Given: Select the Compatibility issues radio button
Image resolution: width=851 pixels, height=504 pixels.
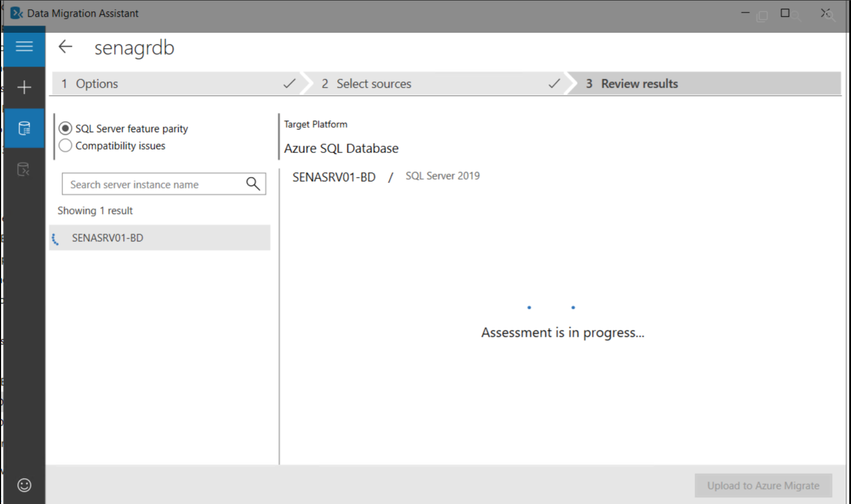Looking at the screenshot, I should click(65, 145).
